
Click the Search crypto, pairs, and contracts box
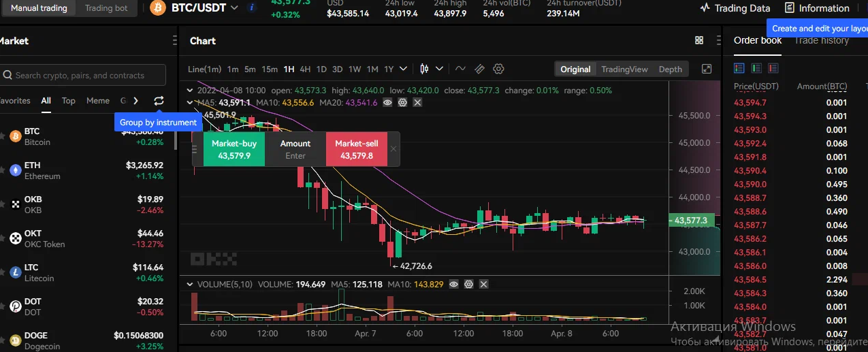coord(82,75)
